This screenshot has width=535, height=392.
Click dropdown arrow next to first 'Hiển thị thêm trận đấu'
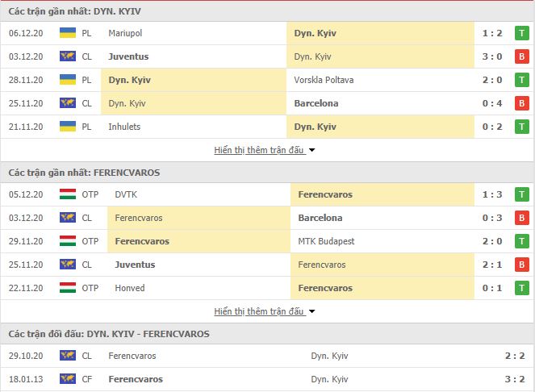[x=312, y=150]
